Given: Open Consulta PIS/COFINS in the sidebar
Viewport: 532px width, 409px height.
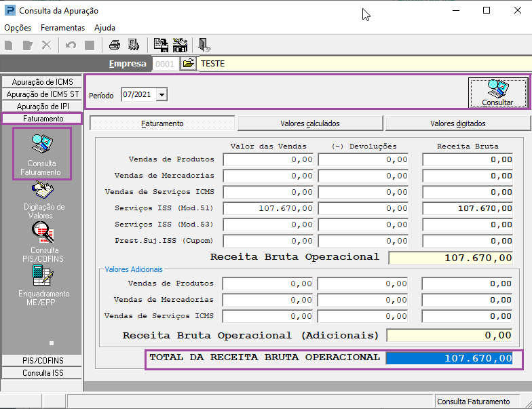Looking at the screenshot, I should click(x=43, y=242).
